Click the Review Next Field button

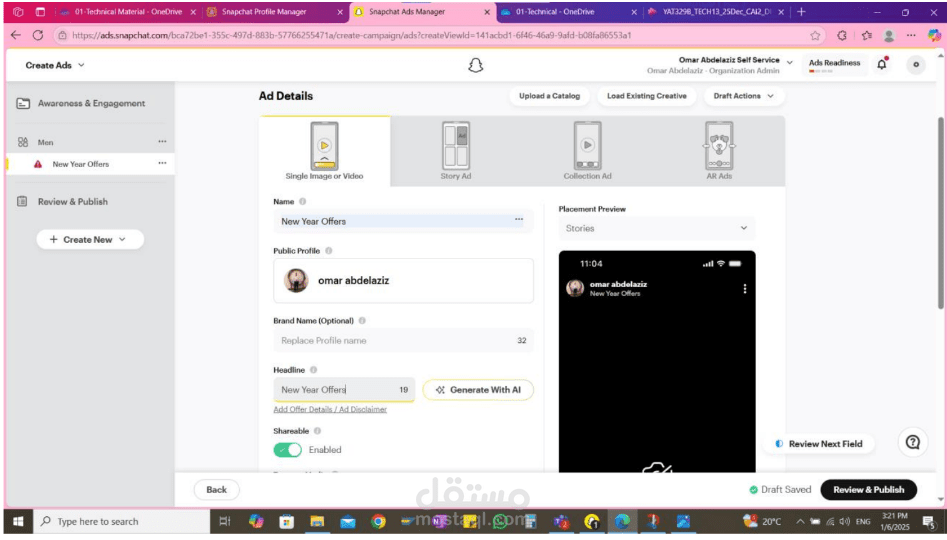[818, 443]
